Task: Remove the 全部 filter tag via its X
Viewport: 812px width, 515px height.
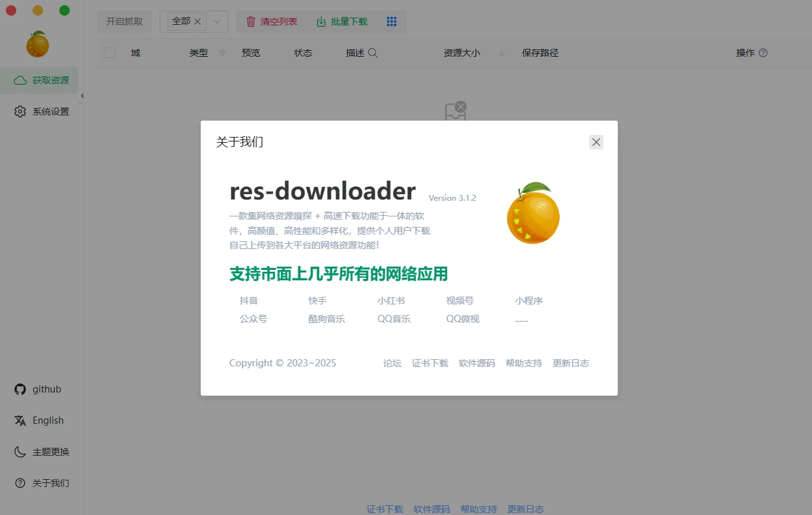Action: pyautogui.click(x=197, y=21)
